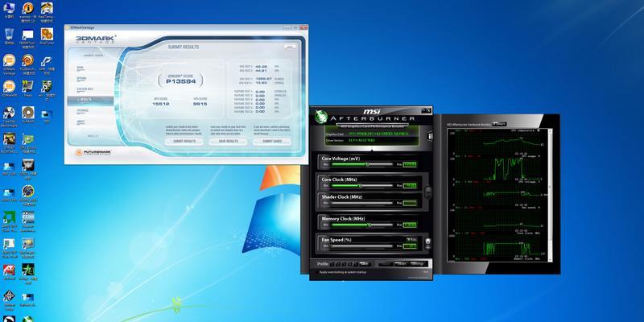Viewport: 644px width, 322px height.
Task: Open the Recycle Bin desktop icon
Action: click(x=9, y=36)
